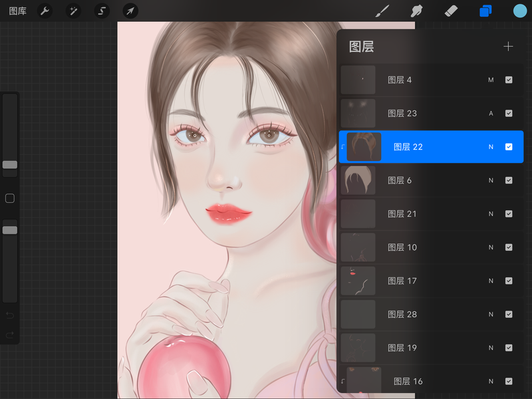Open blend mode N for 图层 28
This screenshot has height=399, width=532.
click(491, 315)
